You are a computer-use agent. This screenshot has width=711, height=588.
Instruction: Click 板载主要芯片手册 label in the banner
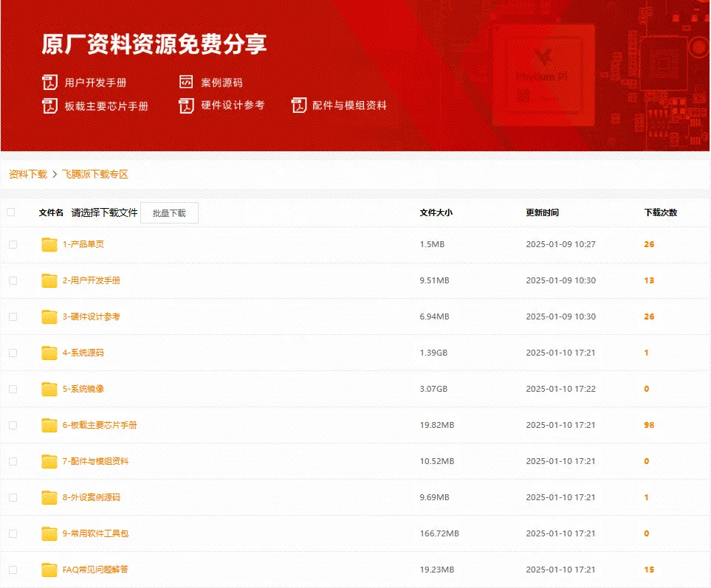pos(106,106)
